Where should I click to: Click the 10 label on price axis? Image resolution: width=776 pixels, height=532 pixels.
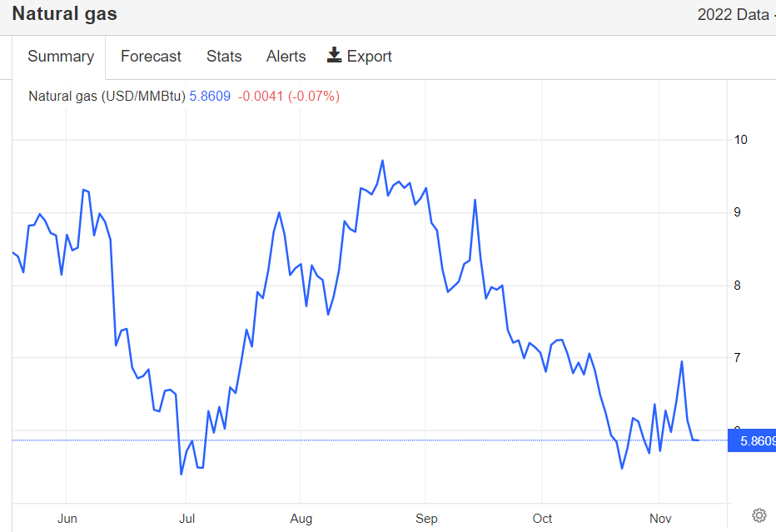(740, 139)
